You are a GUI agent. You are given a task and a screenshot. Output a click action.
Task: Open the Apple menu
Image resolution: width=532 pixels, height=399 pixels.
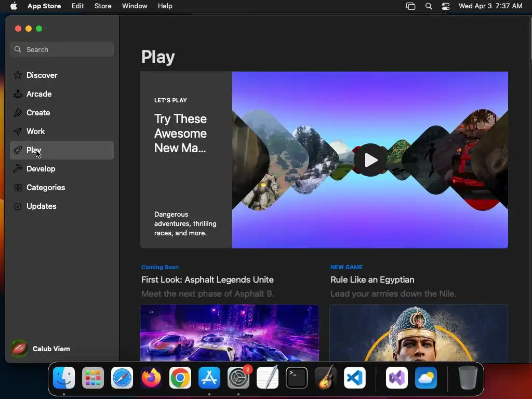click(14, 6)
